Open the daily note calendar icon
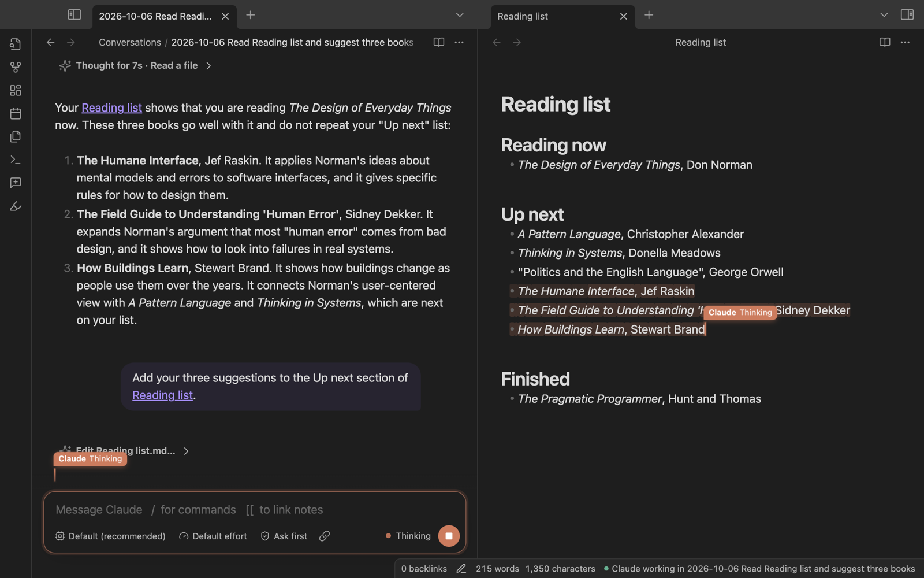This screenshot has width=924, height=578. (16, 113)
